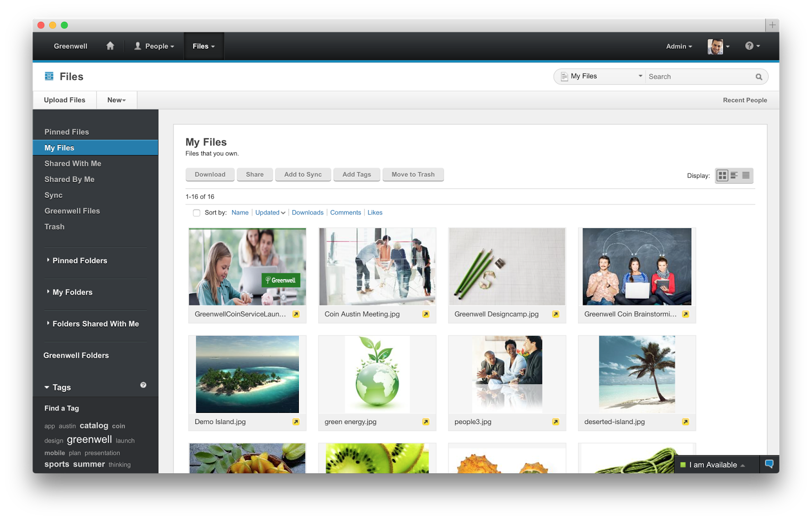Open the My Files search scope dropdown
This screenshot has width=812, height=520.
(601, 77)
